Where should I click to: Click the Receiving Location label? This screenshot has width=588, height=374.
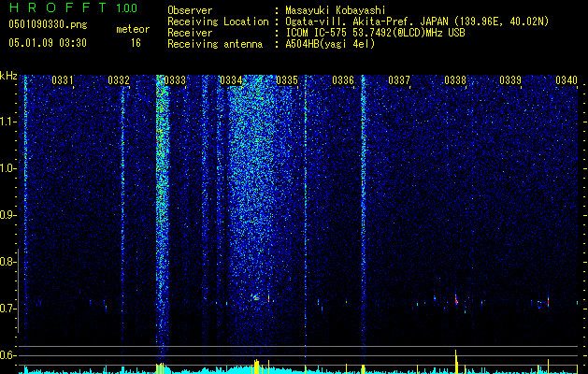[x=218, y=22]
